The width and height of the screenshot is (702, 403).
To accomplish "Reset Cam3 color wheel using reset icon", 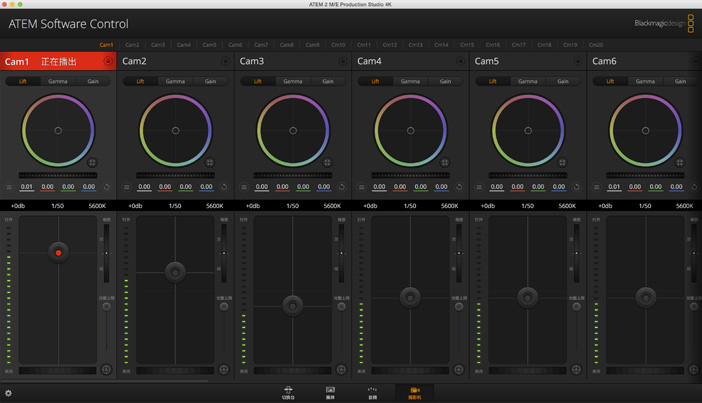I will (342, 187).
